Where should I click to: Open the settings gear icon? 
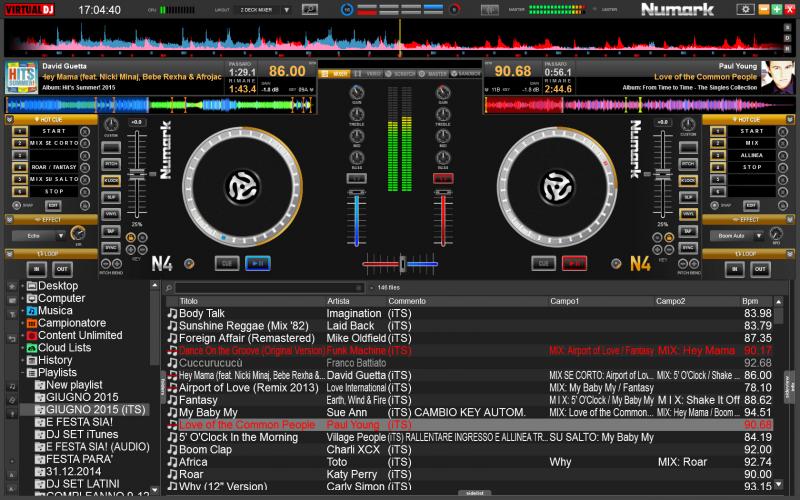(x=745, y=9)
